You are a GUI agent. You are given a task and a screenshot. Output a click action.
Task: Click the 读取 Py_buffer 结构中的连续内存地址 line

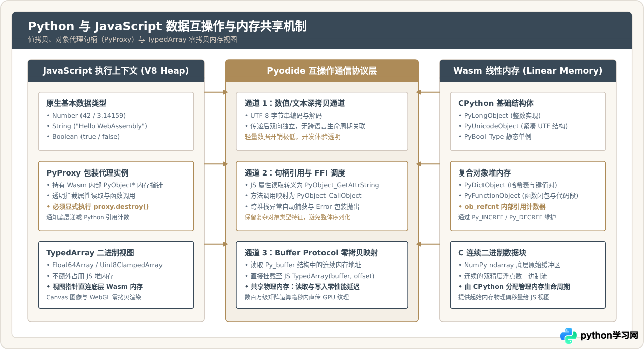302,265
